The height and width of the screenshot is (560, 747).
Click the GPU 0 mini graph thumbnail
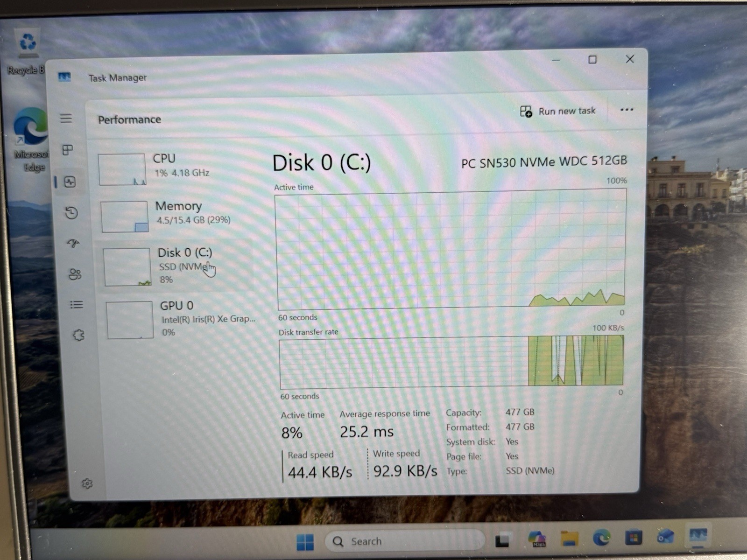[x=130, y=320]
